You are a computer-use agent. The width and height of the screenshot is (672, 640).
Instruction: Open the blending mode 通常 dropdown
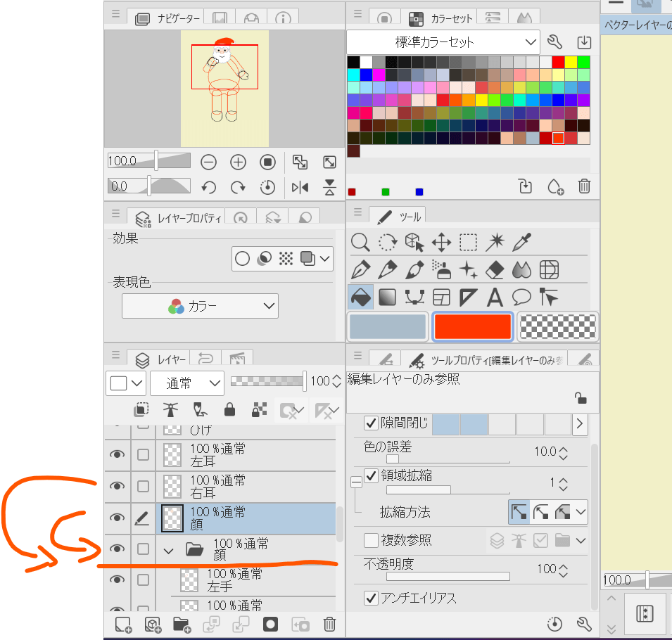[x=187, y=383]
